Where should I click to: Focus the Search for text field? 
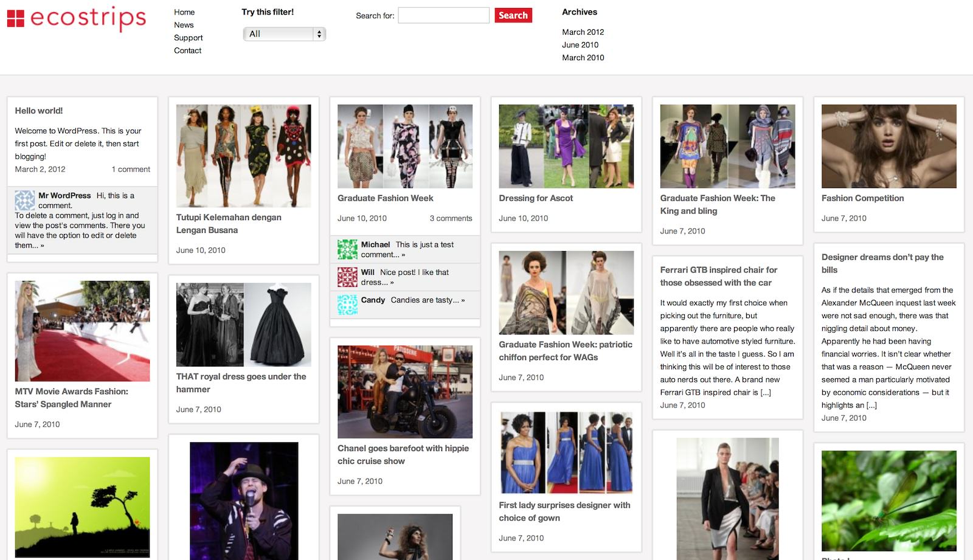click(x=443, y=15)
